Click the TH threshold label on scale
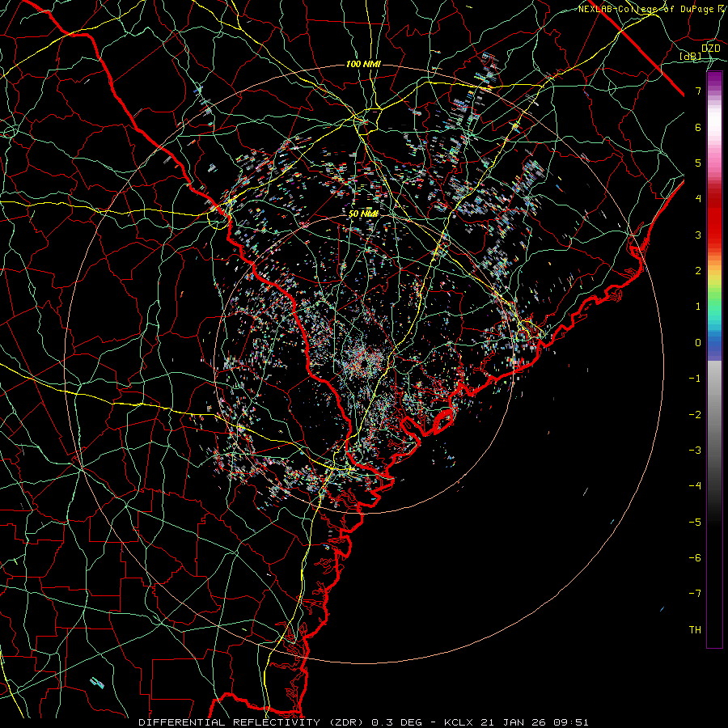The width and height of the screenshot is (728, 728). pos(695,629)
